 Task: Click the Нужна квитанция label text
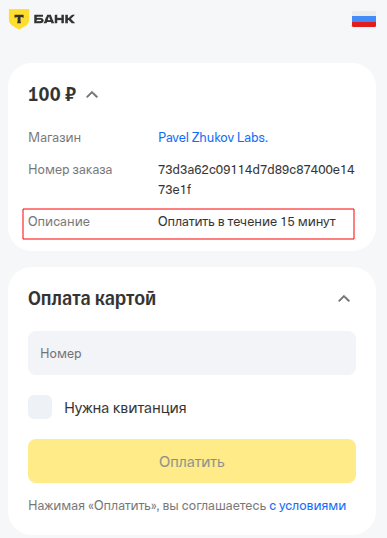[125, 408]
